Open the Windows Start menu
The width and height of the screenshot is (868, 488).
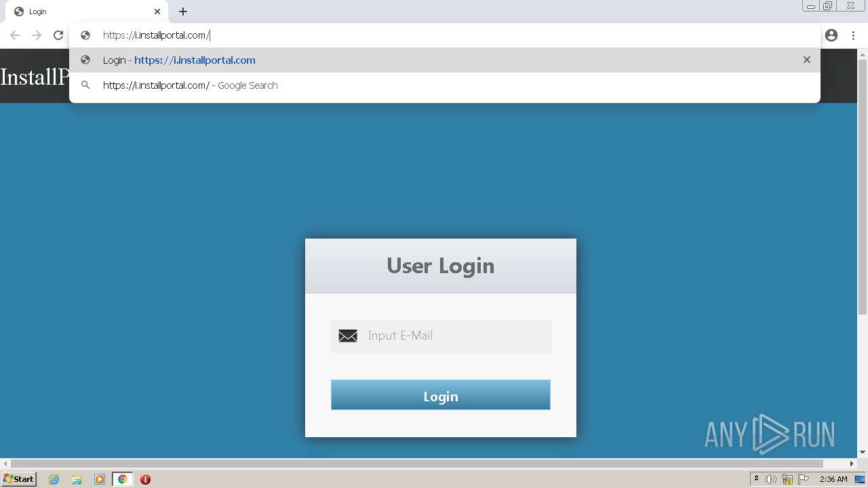click(18, 479)
